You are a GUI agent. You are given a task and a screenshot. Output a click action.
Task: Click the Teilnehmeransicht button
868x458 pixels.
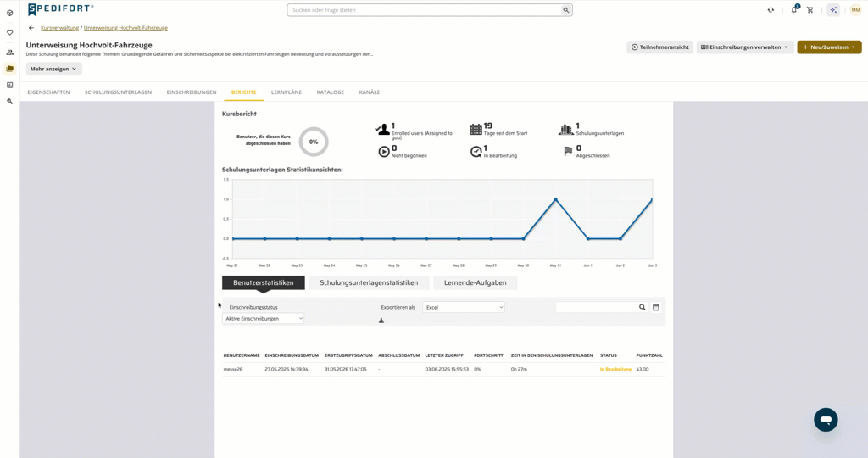[x=659, y=47]
